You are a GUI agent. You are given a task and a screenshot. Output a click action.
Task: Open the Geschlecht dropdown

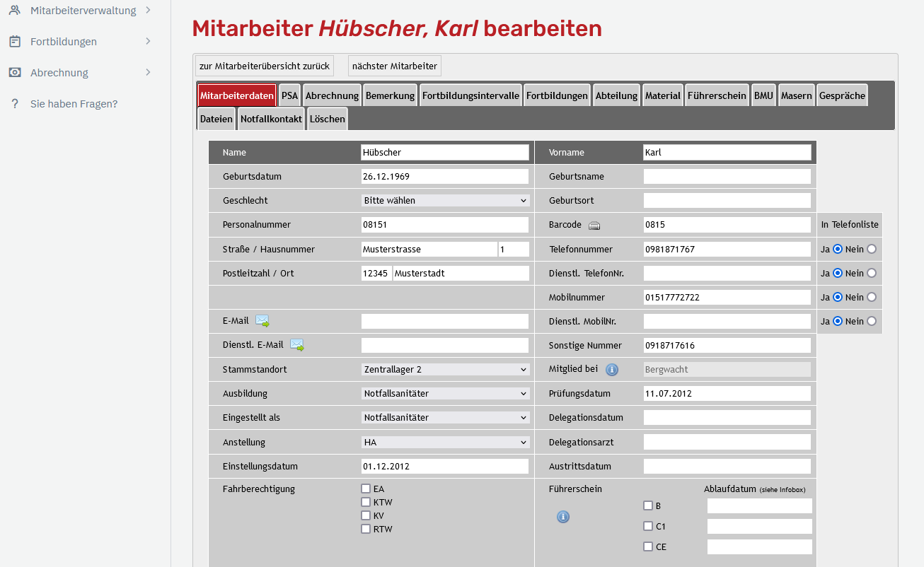(445, 201)
